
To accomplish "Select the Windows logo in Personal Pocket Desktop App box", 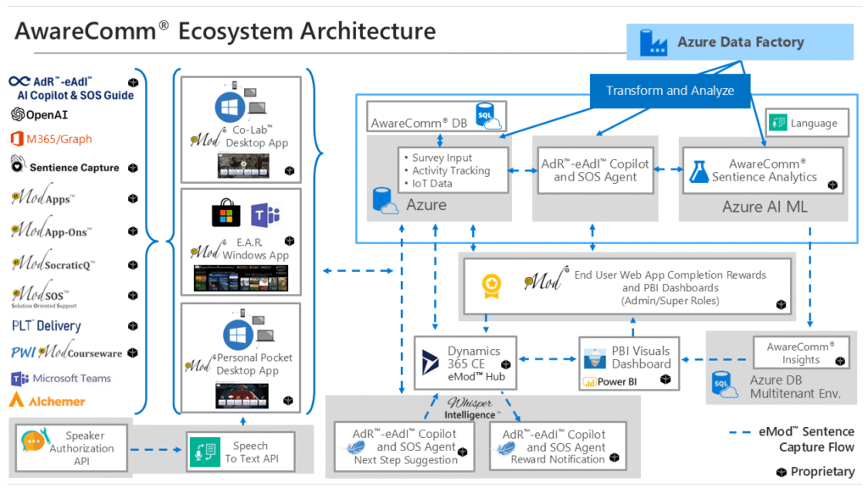I will point(238,335).
